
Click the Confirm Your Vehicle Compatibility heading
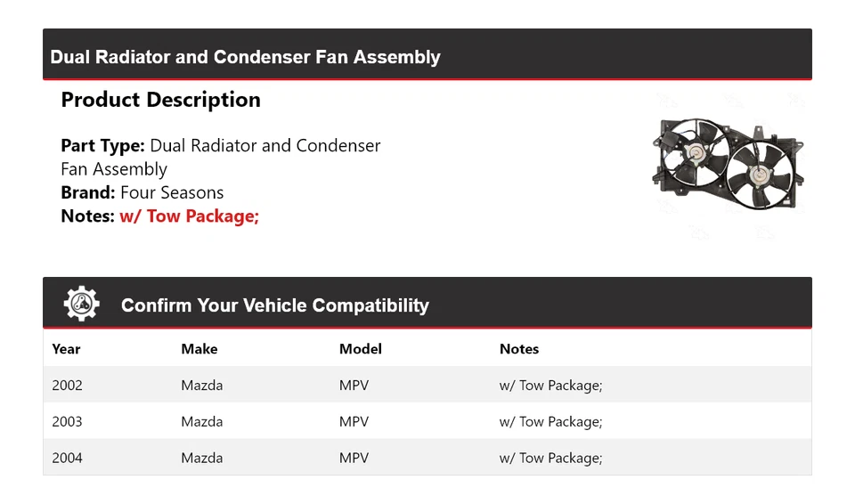[274, 305]
